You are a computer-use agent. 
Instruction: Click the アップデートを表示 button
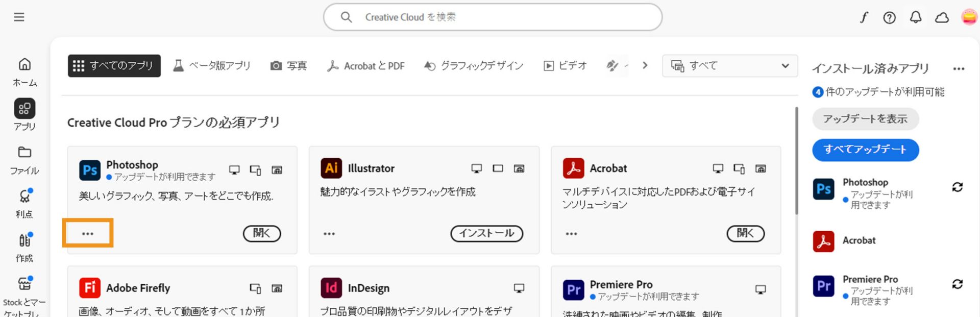(865, 119)
